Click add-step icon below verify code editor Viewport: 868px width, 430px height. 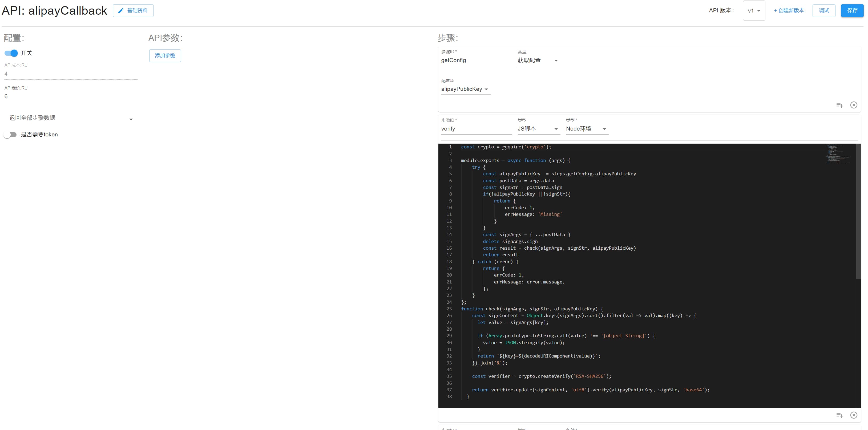(840, 415)
